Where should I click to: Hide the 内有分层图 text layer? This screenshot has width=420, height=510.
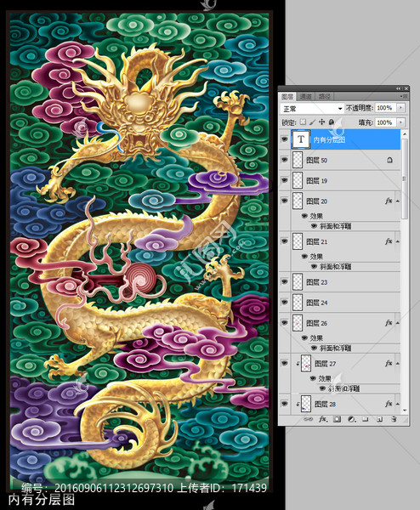(285, 139)
